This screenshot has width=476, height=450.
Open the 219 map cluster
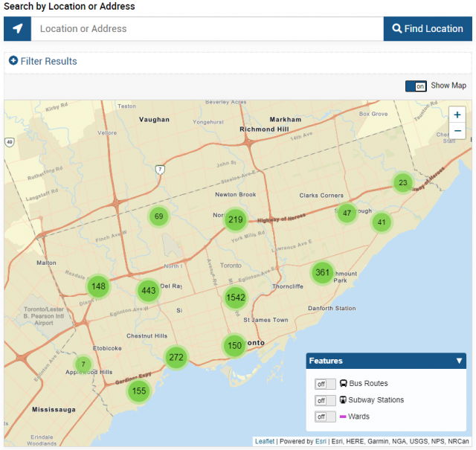coord(236,219)
